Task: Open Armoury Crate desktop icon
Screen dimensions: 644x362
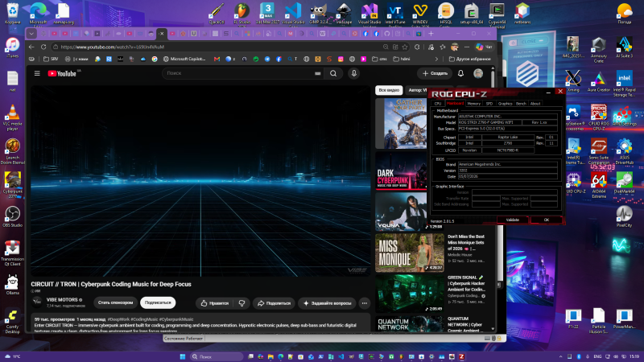Action: [x=599, y=49]
